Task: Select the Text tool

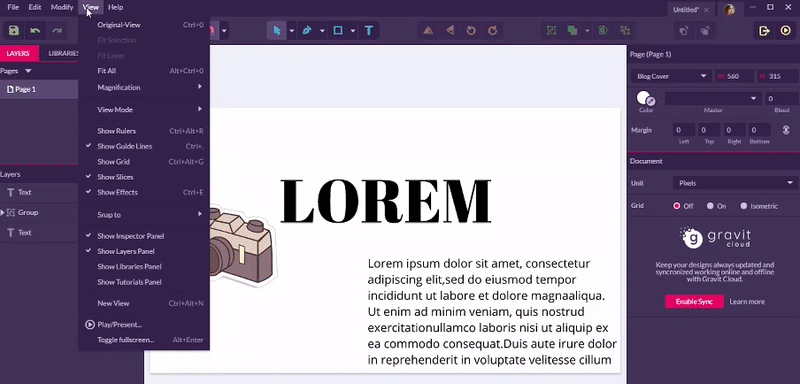Action: click(368, 31)
